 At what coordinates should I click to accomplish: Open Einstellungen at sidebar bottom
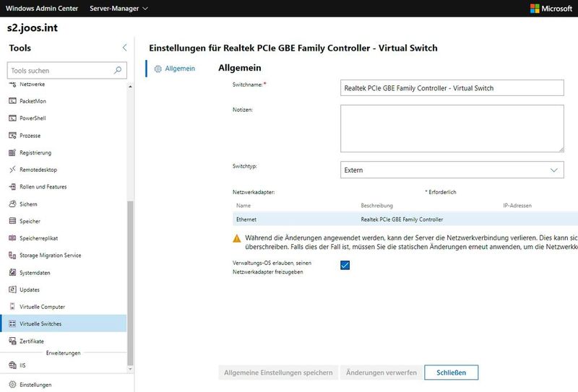click(35, 385)
